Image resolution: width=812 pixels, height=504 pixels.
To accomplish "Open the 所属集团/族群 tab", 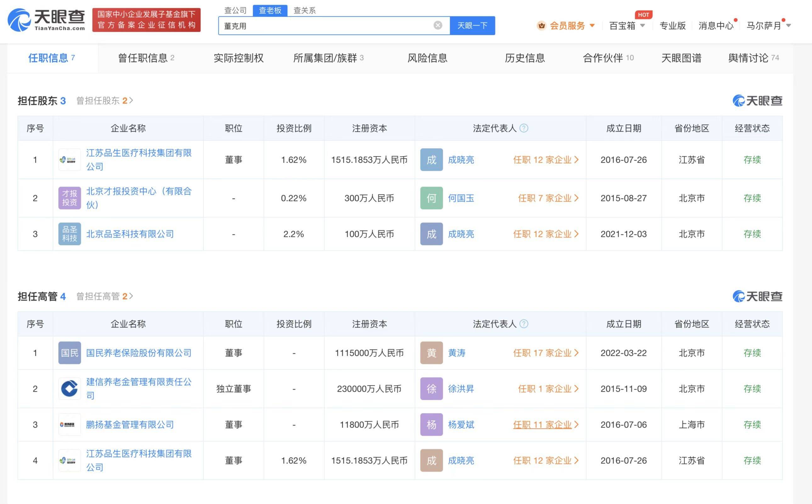I will (x=328, y=58).
